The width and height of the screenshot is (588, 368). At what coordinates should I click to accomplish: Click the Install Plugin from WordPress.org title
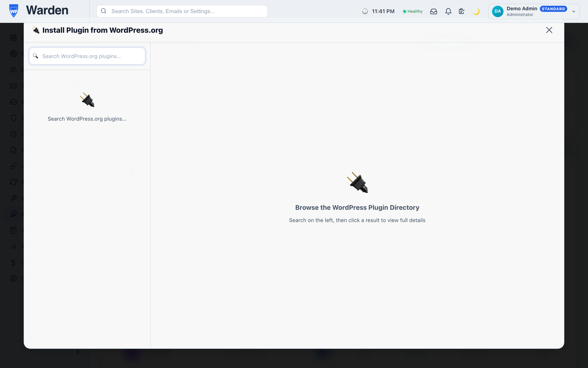[x=102, y=30]
